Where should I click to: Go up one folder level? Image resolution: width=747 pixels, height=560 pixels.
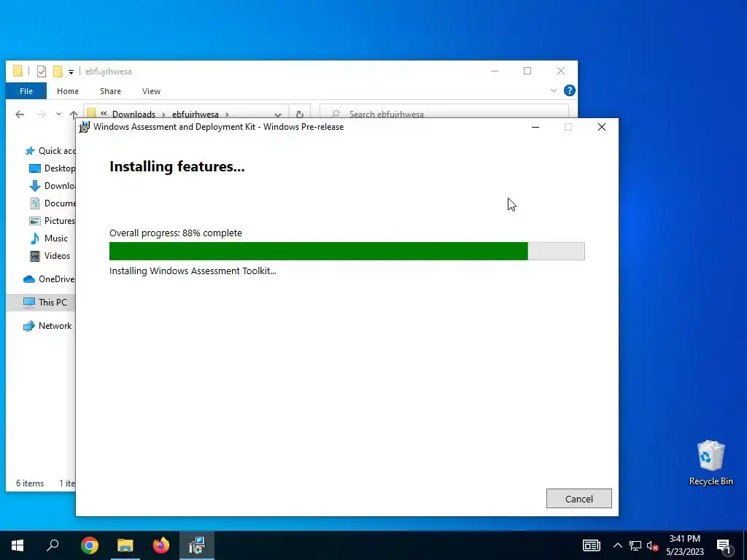click(74, 114)
